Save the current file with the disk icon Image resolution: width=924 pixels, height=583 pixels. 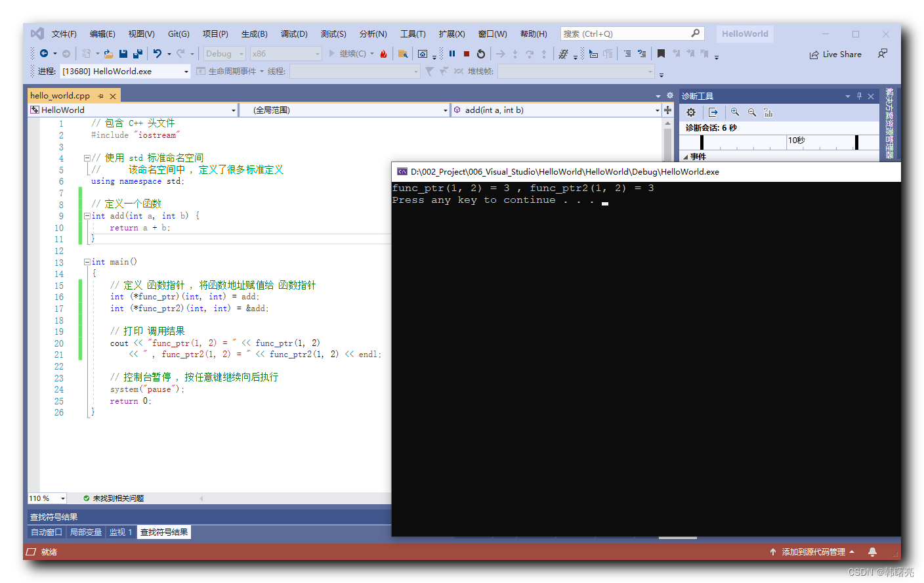[x=123, y=54]
